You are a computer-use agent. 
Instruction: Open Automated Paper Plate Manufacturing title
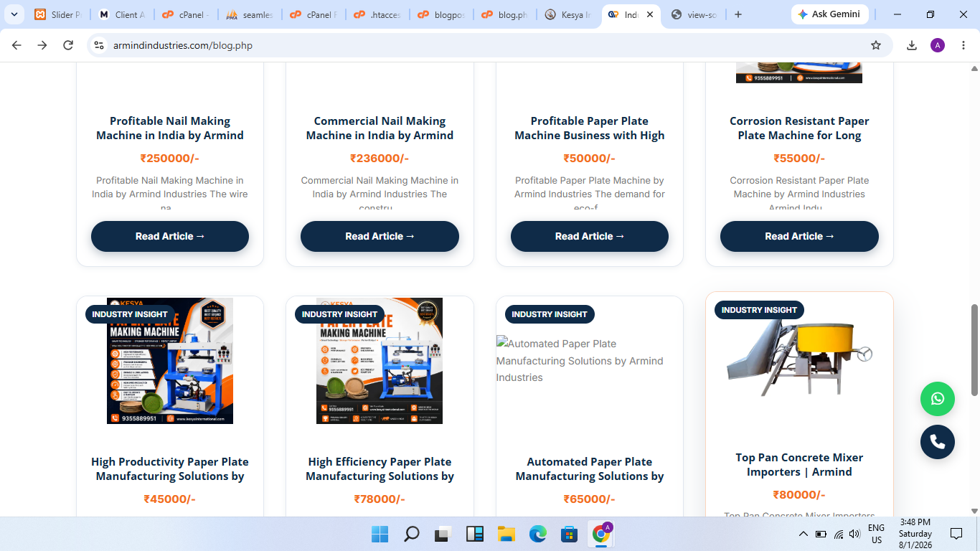point(590,469)
